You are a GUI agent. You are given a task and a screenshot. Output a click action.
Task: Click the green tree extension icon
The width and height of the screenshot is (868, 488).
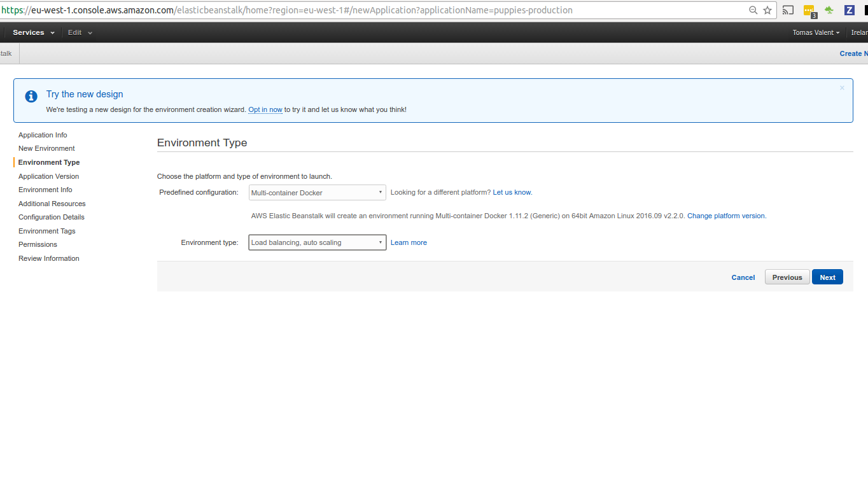point(829,10)
